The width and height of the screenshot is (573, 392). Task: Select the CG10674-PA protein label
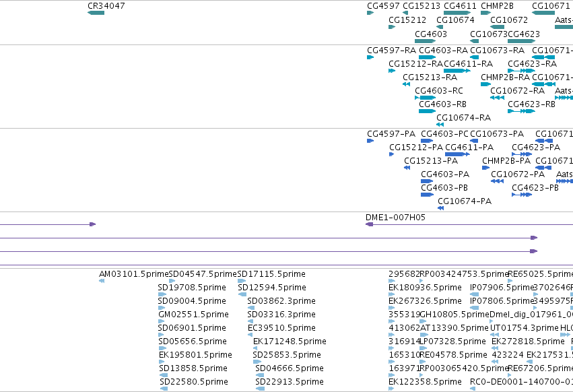(x=465, y=201)
